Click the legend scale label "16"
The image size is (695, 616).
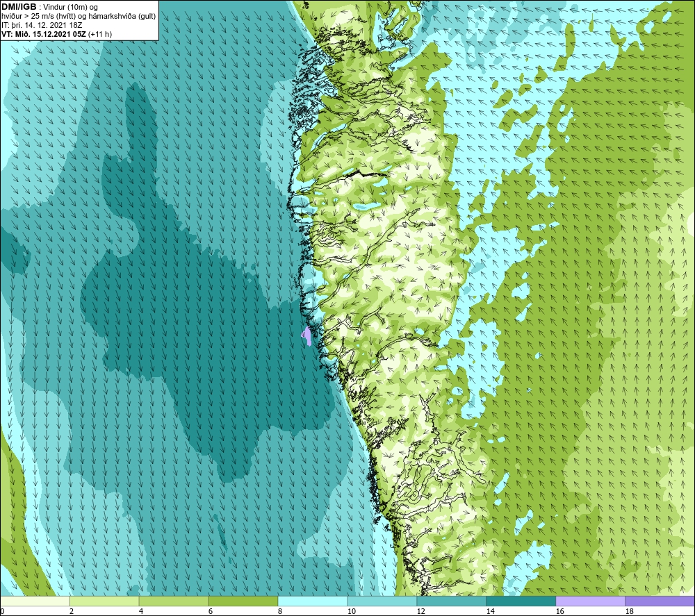pos(559,611)
